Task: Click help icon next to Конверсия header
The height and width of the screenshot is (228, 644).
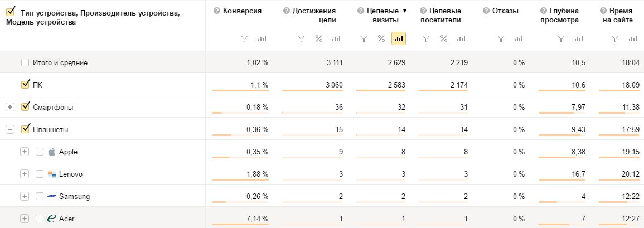Action: point(217,11)
